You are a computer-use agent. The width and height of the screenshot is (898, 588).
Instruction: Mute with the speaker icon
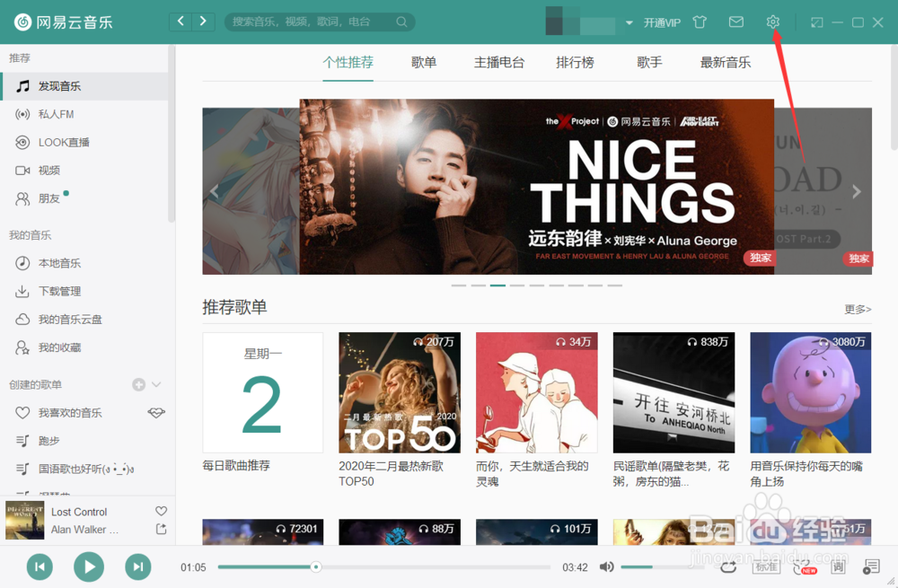606,566
